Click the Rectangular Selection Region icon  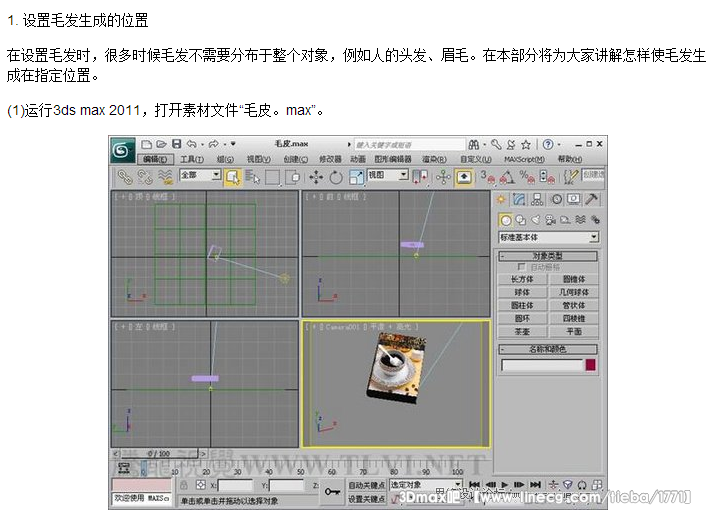click(272, 177)
